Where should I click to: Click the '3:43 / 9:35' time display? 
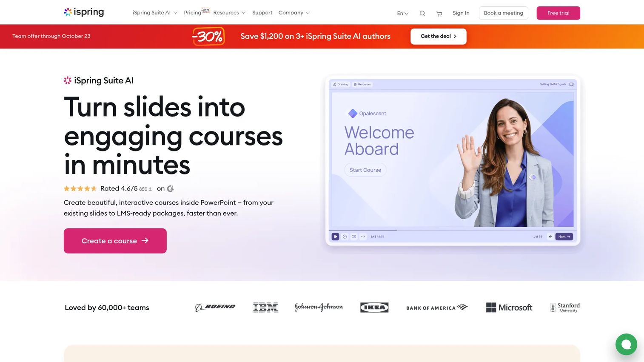(377, 237)
